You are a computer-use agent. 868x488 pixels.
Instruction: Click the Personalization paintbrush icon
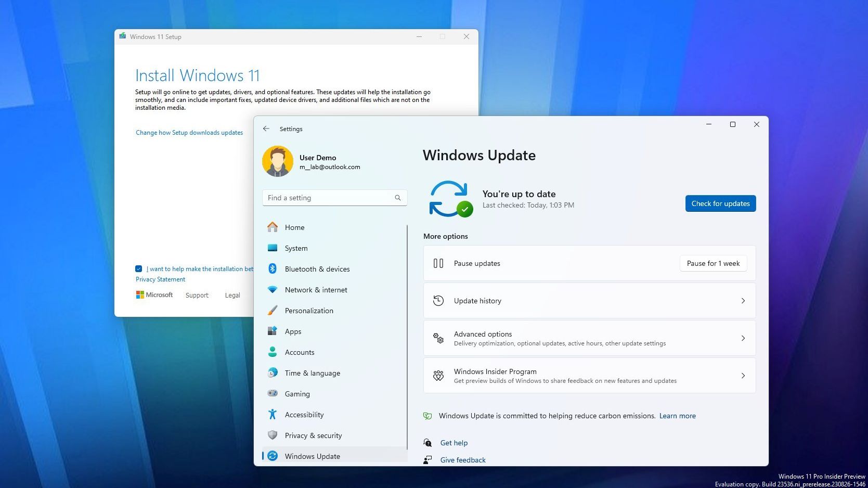[273, 310]
